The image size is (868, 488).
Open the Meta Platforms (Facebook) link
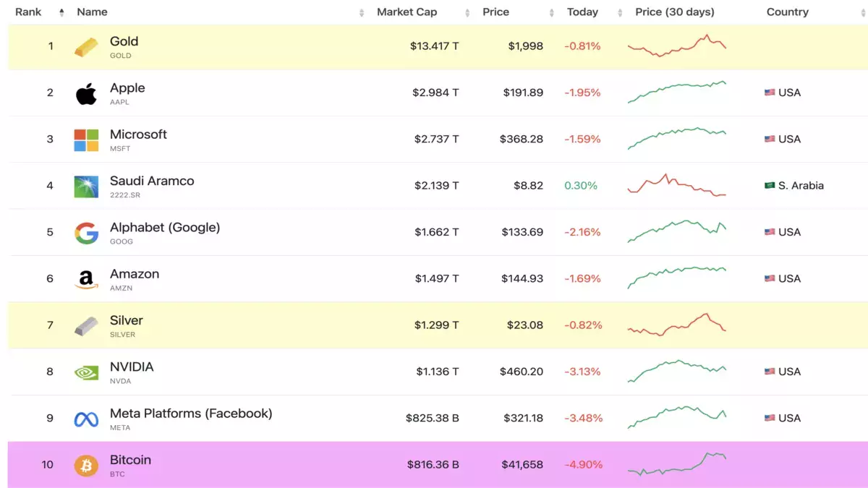click(x=191, y=414)
